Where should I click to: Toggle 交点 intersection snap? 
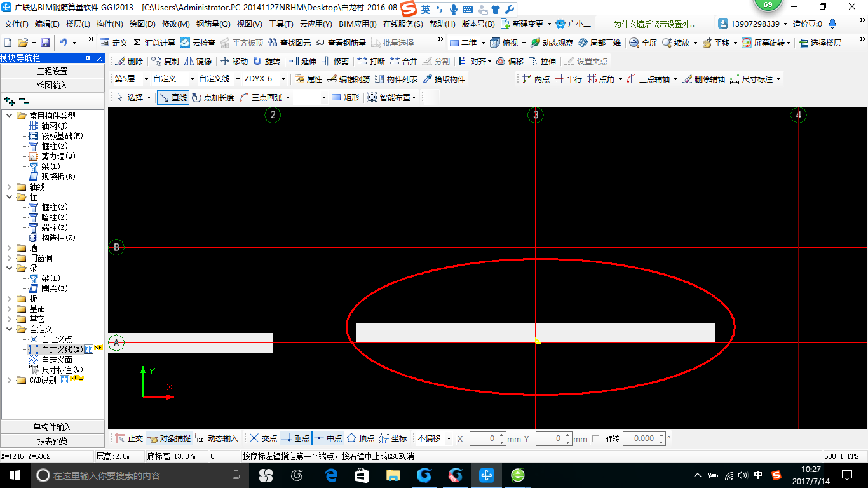tap(263, 438)
